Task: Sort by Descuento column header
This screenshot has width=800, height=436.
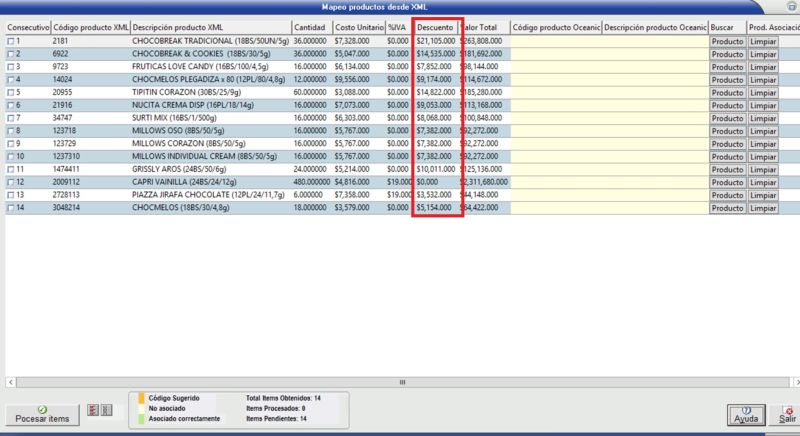Action: point(436,27)
